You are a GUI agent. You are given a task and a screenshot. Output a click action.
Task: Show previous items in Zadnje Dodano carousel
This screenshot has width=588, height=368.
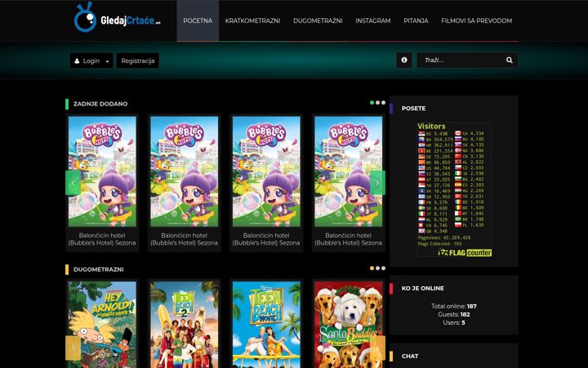point(73,183)
